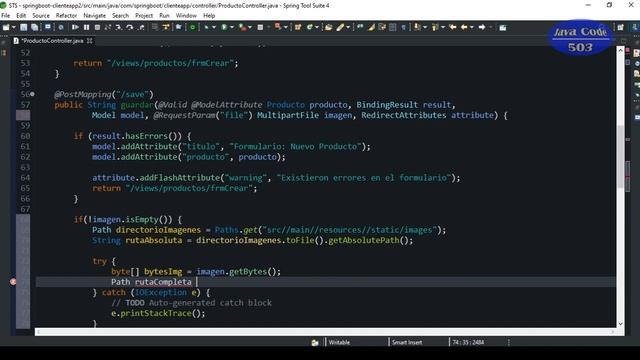The image size is (640, 360).
Task: Click the Search pencil toolbar icon
Action: coord(340,27)
